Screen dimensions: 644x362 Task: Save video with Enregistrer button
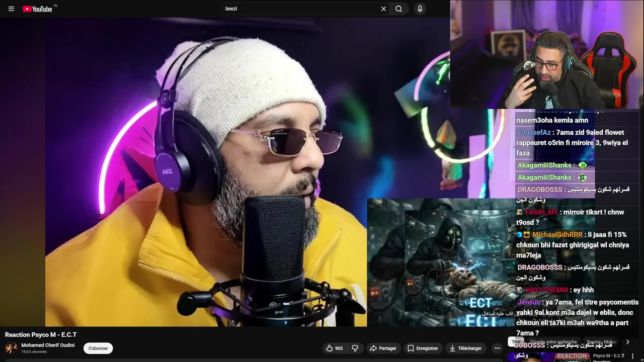coord(423,348)
